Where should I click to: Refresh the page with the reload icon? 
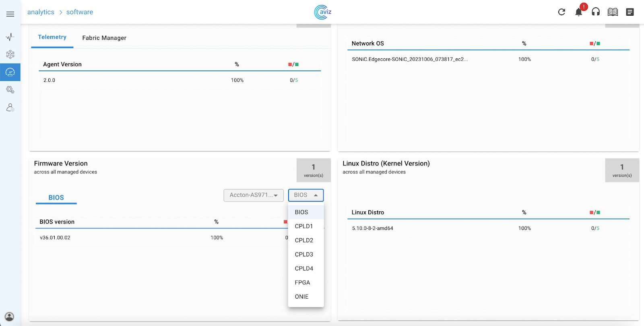pos(561,12)
